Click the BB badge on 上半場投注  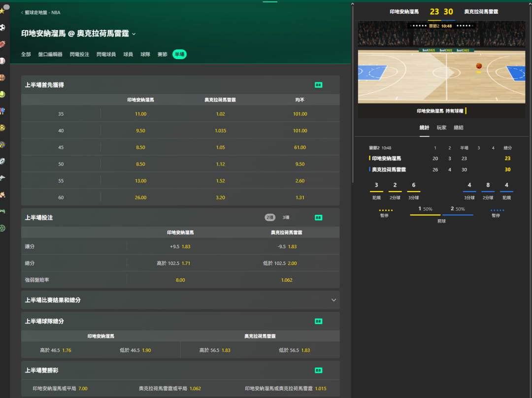(x=318, y=218)
